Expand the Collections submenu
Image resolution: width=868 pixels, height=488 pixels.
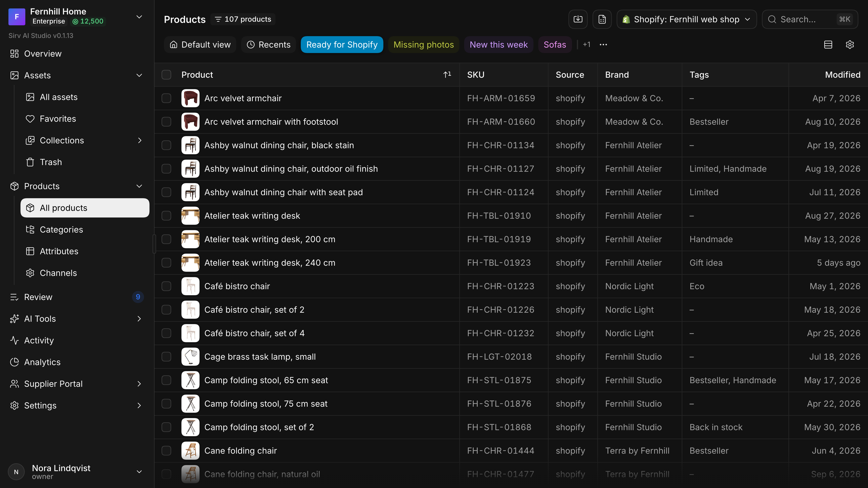[139, 140]
